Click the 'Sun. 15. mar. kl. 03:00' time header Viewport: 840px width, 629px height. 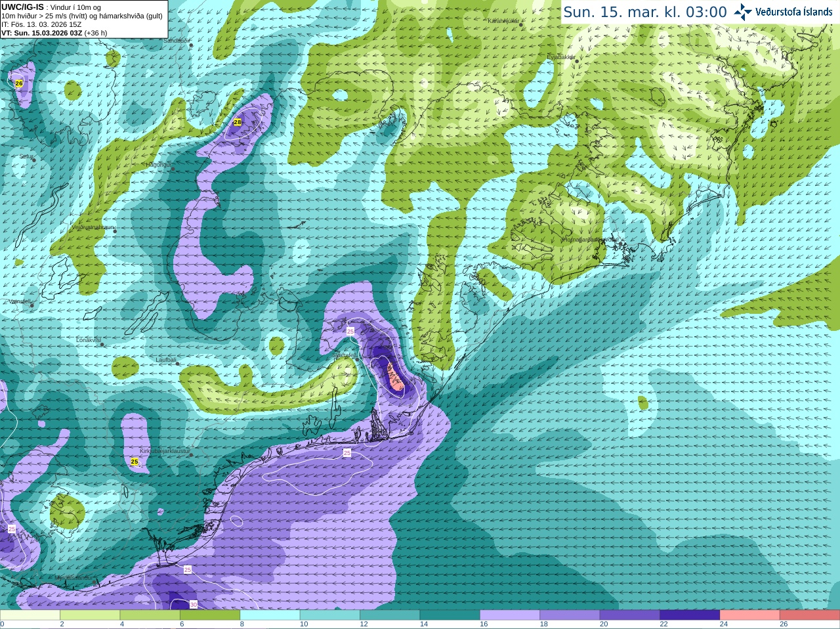[x=645, y=12]
